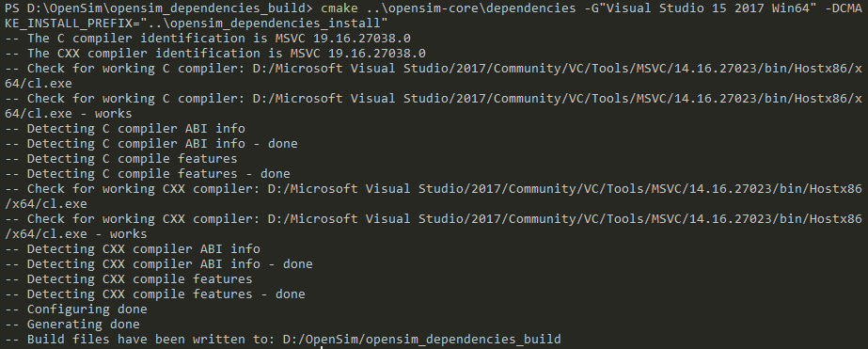Click the -DCMA option text at line end

(844, 8)
